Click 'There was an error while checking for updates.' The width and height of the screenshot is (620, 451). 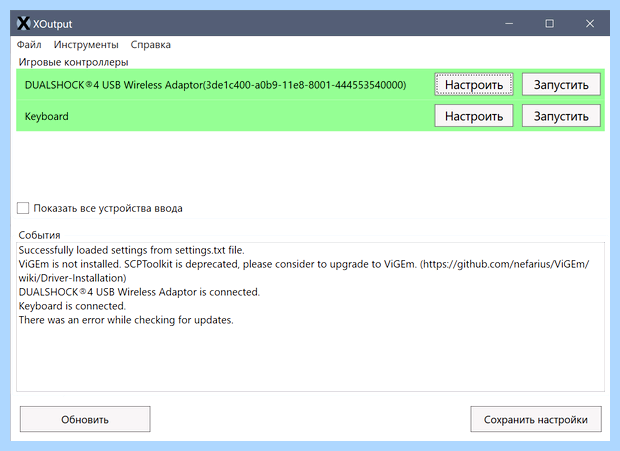(x=126, y=320)
